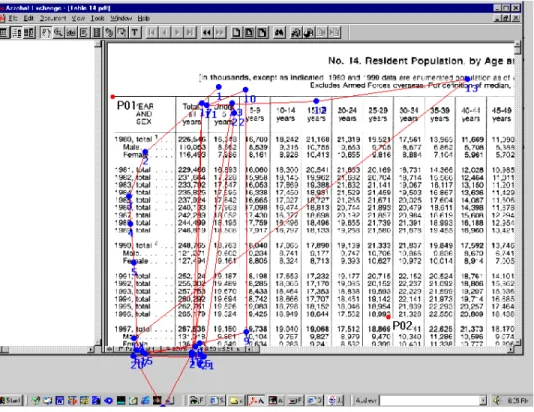Select the Hand tool
This screenshot has width=534, height=412.
pos(46,33)
